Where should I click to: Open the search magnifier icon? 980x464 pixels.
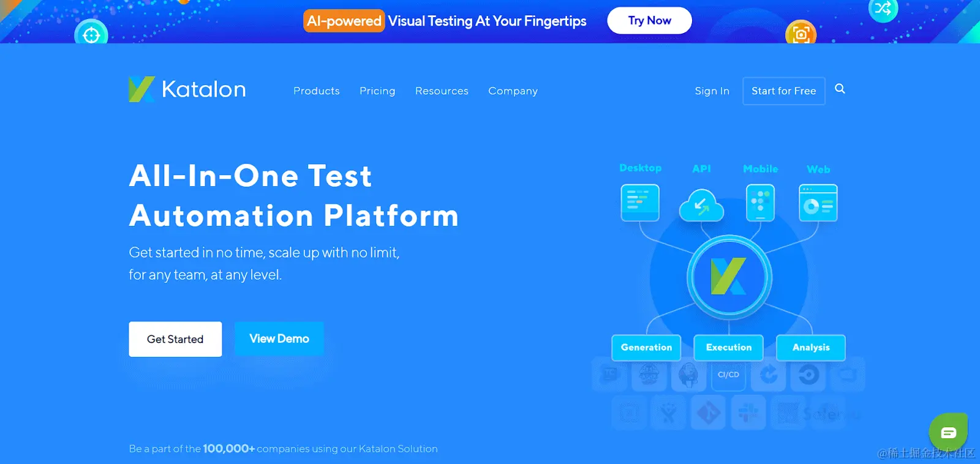840,89
